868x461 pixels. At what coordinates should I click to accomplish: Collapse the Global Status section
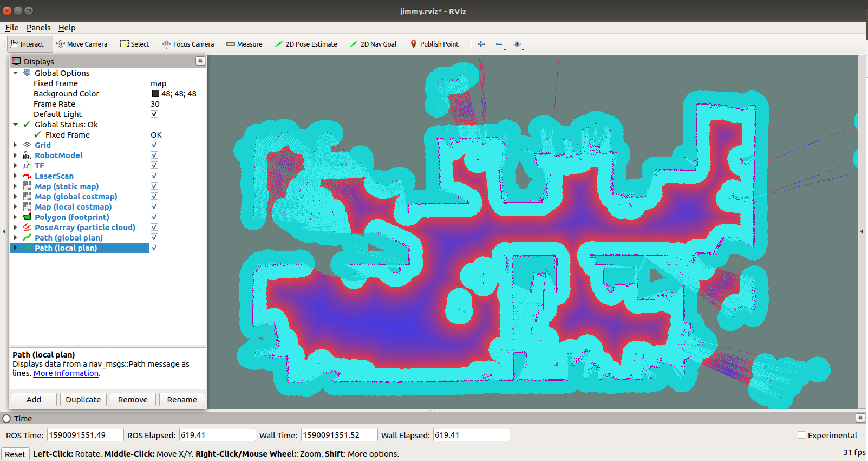click(x=16, y=124)
